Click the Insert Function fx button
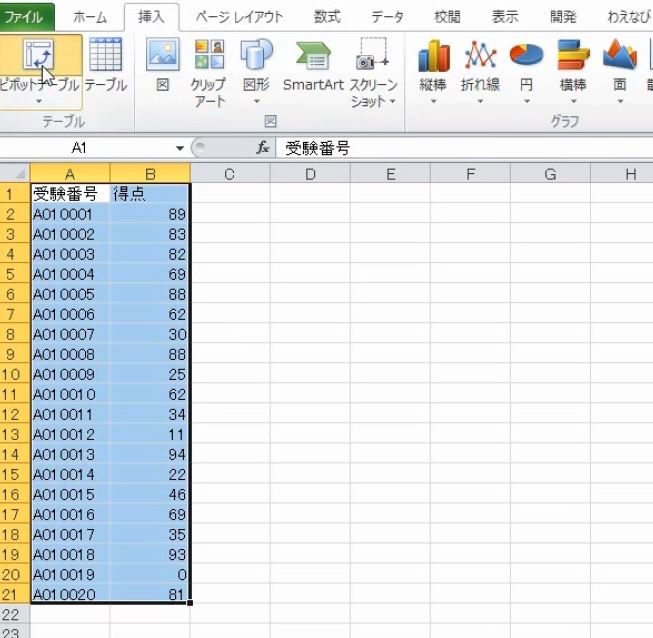The image size is (653, 638). [262, 147]
